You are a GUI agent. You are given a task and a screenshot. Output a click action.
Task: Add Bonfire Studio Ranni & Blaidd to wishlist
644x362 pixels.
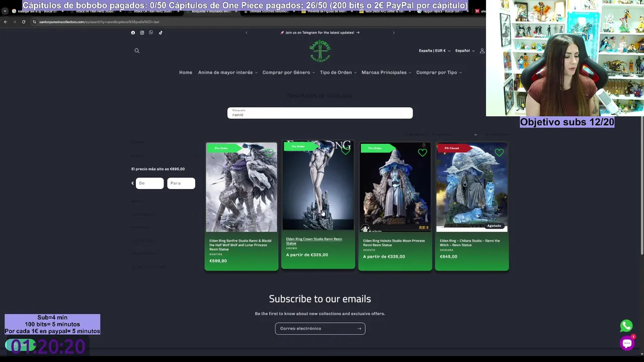coord(269,152)
